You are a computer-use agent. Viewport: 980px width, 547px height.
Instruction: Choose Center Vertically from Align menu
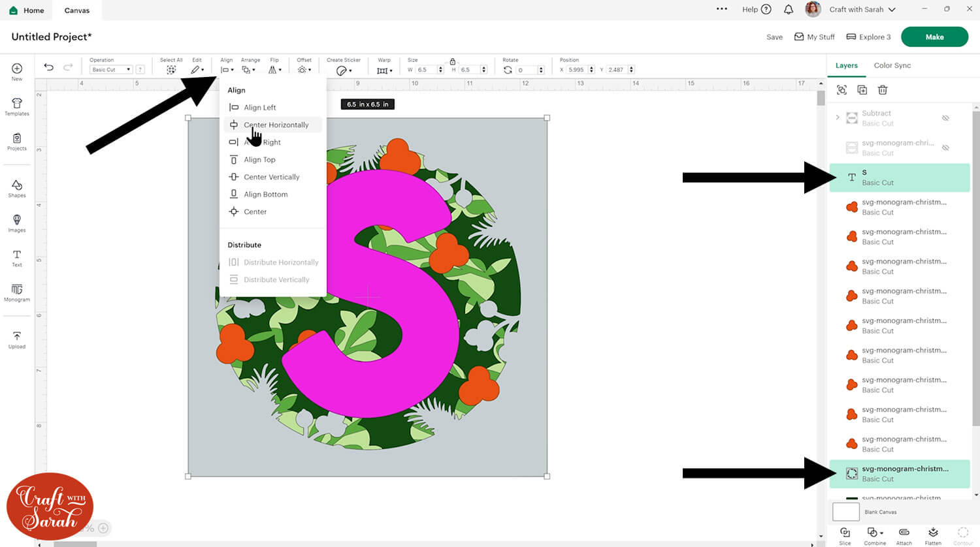(271, 177)
